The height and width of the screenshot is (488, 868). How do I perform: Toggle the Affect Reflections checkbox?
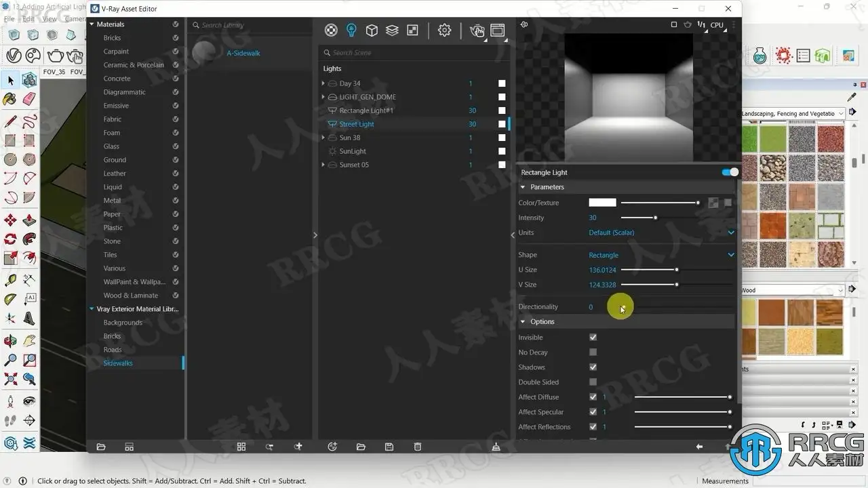593,427
